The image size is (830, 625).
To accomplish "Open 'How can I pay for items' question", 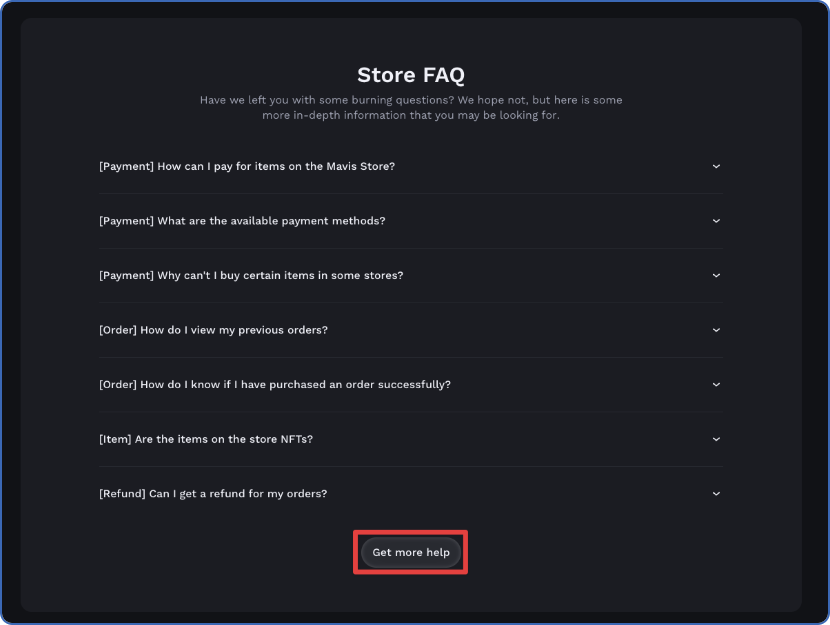I will point(247,166).
